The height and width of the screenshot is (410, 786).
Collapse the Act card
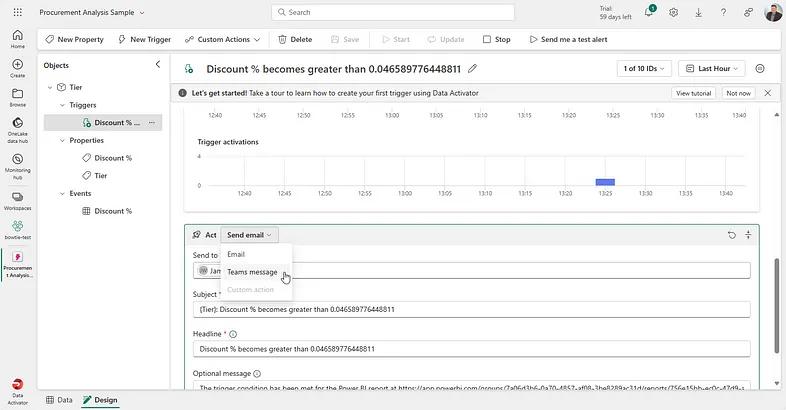748,235
